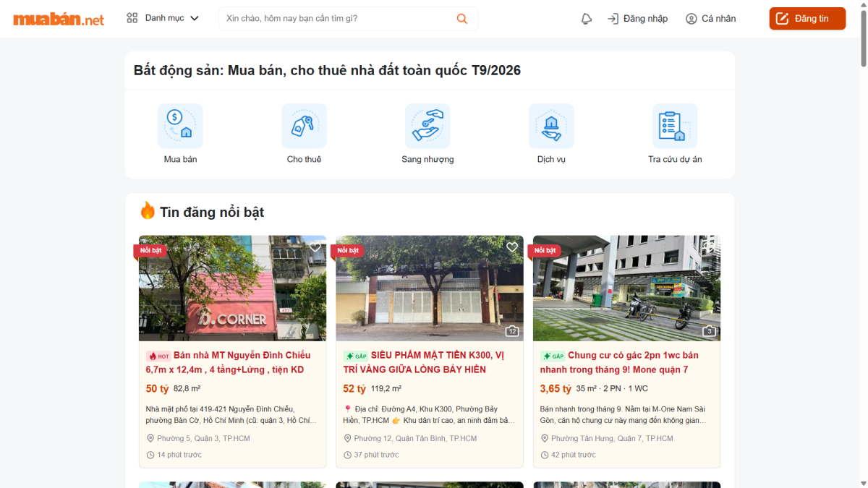The height and width of the screenshot is (488, 868).
Task: Click the 'Tin đăng nổi bật' heading
Action: pos(212,212)
